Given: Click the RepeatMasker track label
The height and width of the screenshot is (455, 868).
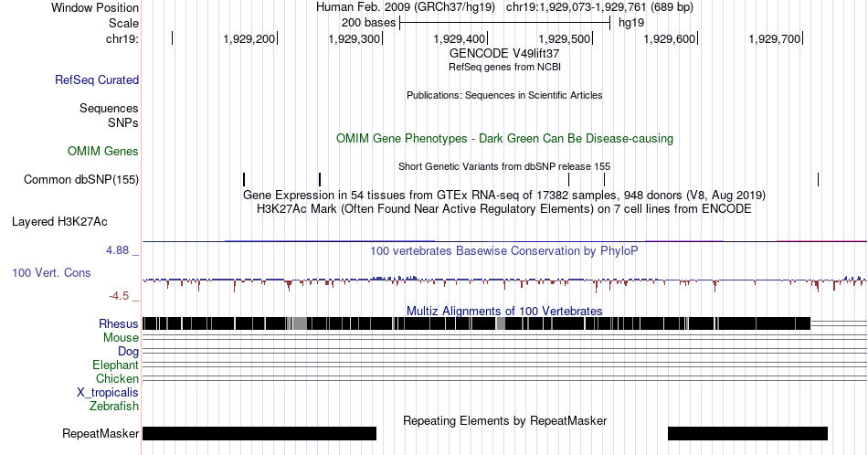Looking at the screenshot, I should pos(101,433).
